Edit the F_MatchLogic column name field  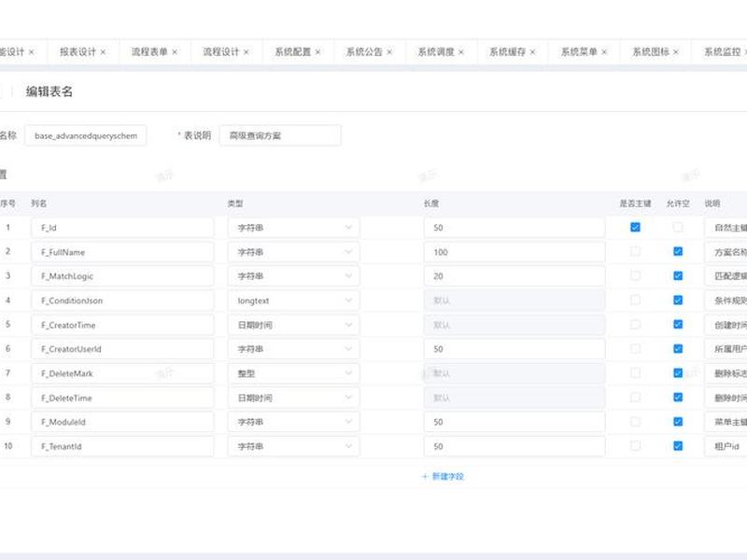click(x=122, y=276)
